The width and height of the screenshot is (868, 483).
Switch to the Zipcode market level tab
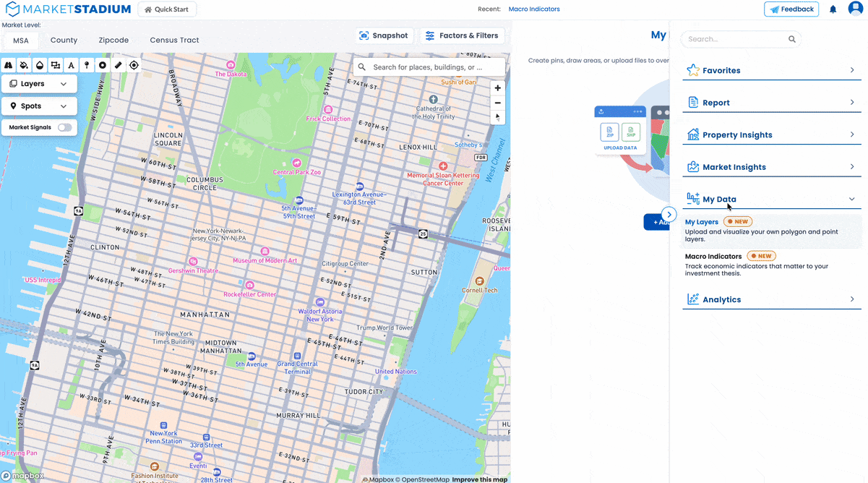point(113,40)
